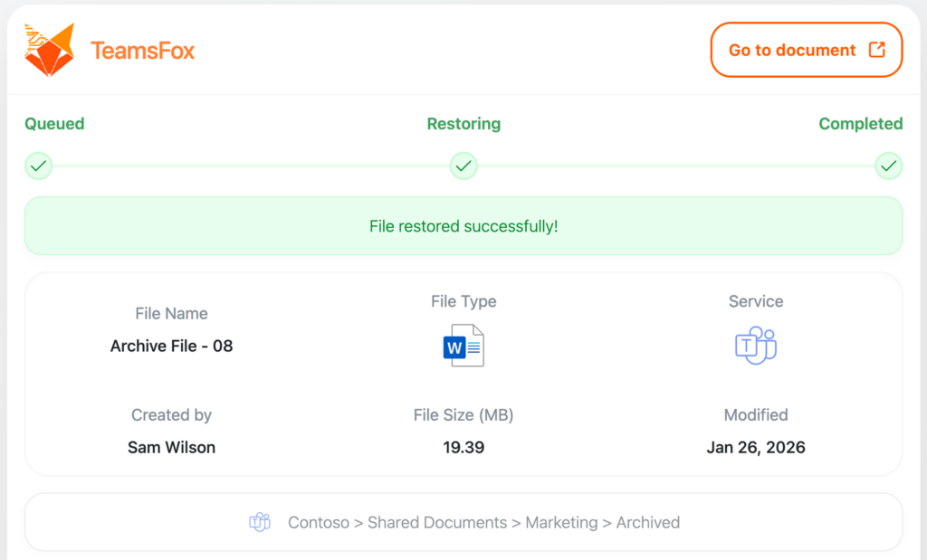Toggle the Completed progress step indicator
Viewport: 927px width, 560px height.
pyautogui.click(x=888, y=166)
